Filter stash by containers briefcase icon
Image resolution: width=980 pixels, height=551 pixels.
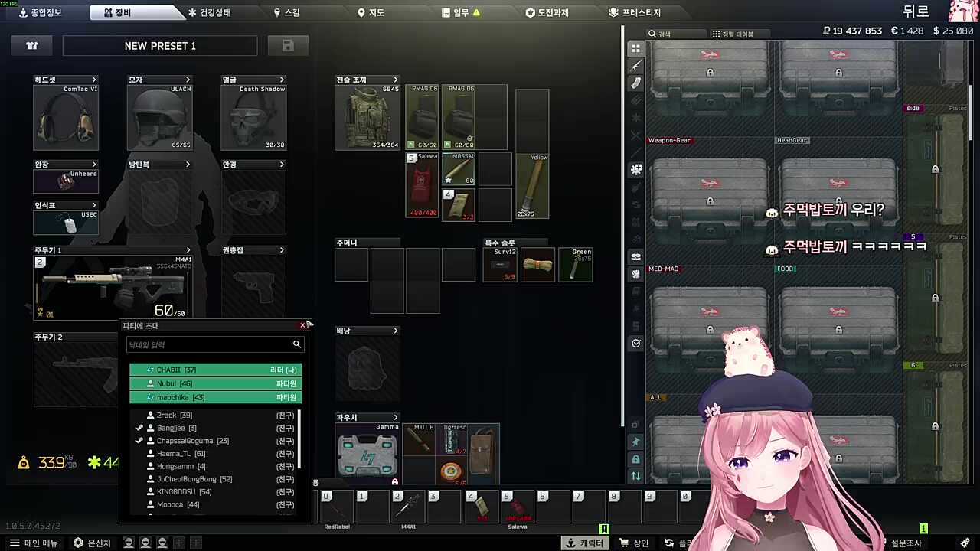point(635,256)
